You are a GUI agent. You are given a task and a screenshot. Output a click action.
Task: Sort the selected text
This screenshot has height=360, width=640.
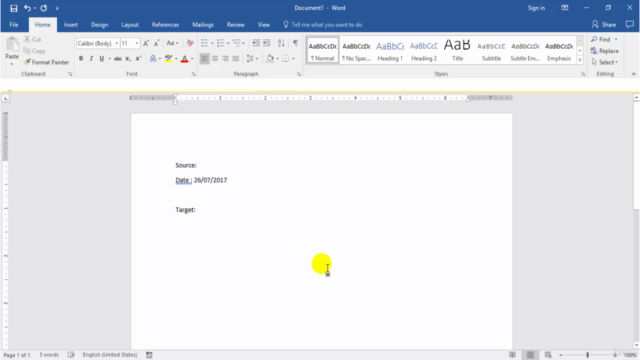point(281,43)
